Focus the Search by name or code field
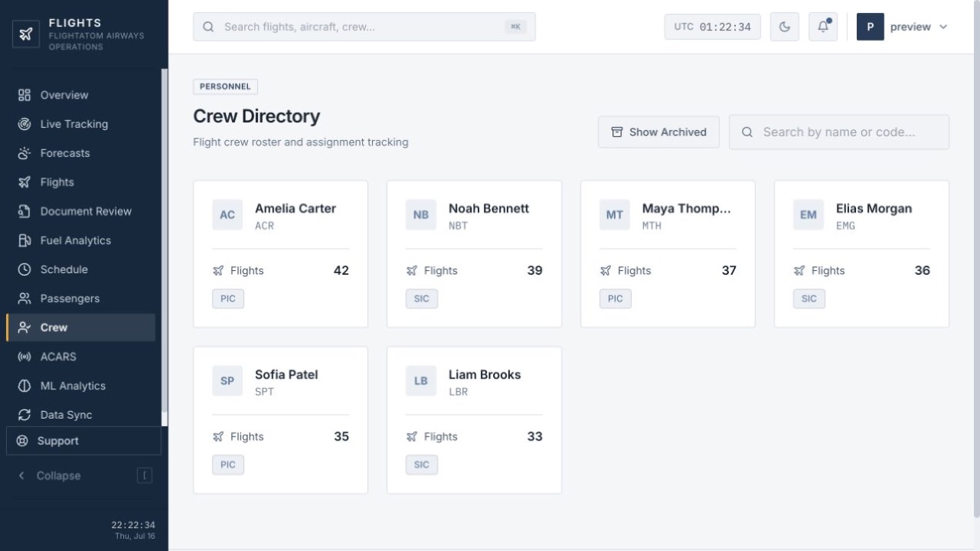The height and width of the screenshot is (551, 980). [x=839, y=132]
